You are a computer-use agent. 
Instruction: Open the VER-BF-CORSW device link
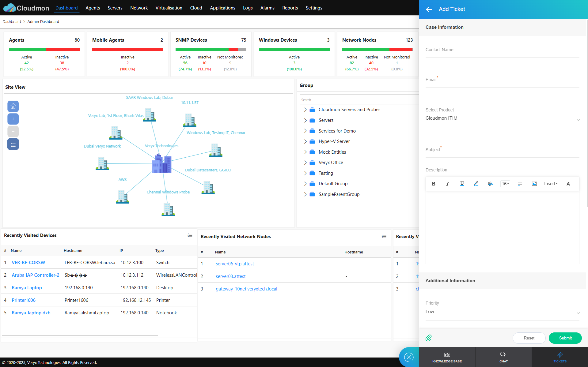click(28, 263)
